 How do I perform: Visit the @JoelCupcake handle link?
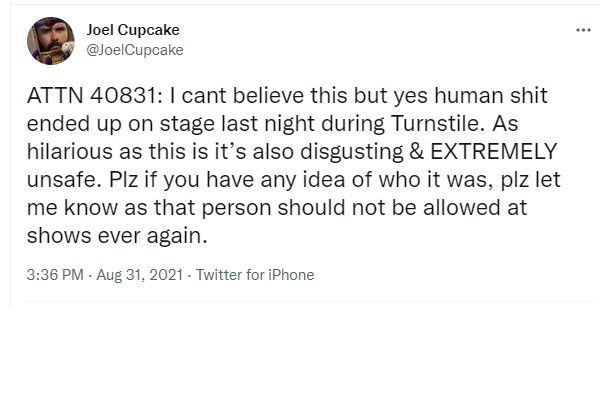pos(135,49)
